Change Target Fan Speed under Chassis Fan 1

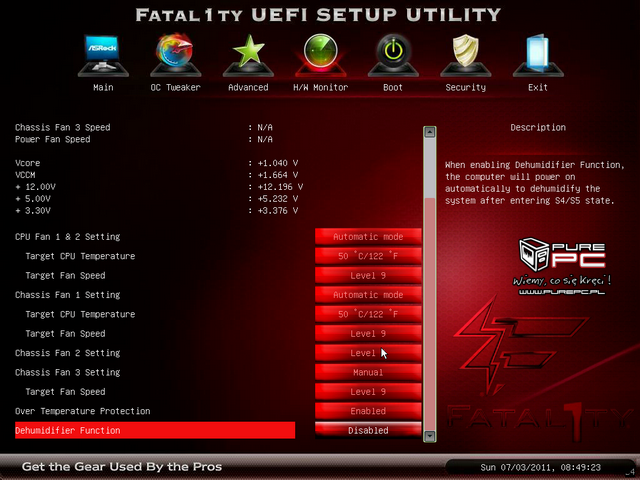coord(368,333)
